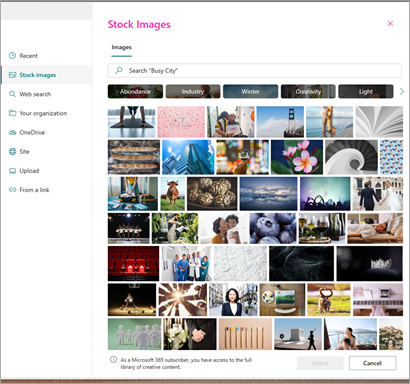Click the Upload laptop icon
Image resolution: width=410 pixels, height=384 pixels.
(12, 171)
